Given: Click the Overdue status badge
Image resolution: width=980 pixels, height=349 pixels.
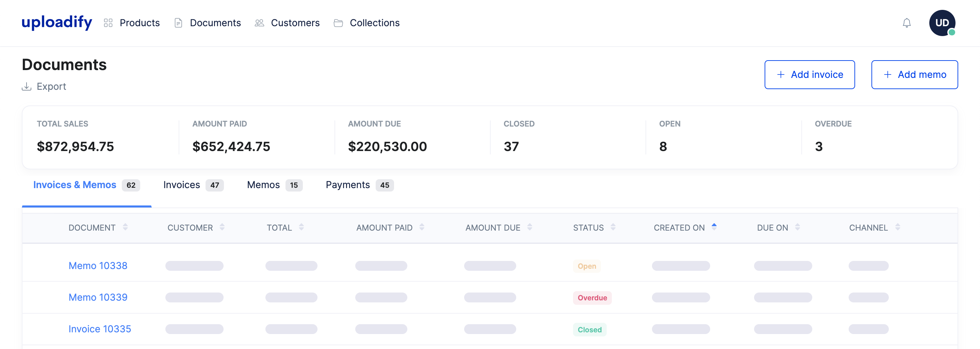Looking at the screenshot, I should pyautogui.click(x=592, y=298).
